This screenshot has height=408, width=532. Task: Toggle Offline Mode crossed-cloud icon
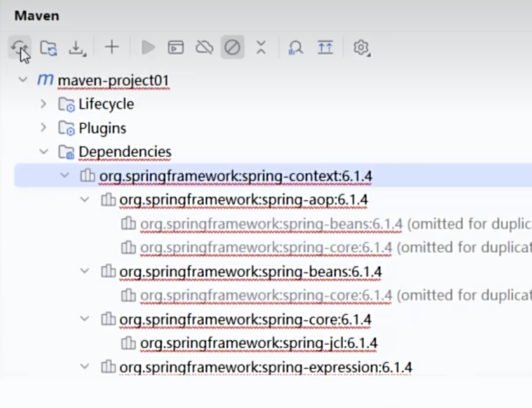tap(204, 48)
